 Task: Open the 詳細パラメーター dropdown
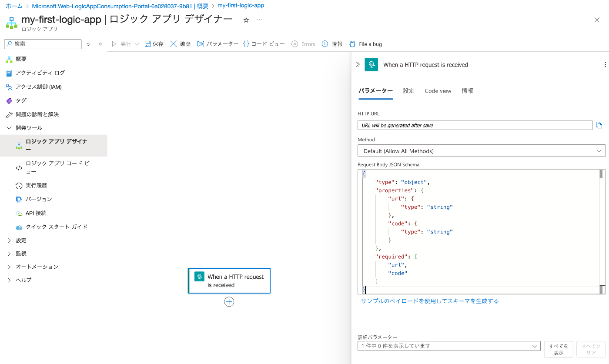[x=449, y=346]
